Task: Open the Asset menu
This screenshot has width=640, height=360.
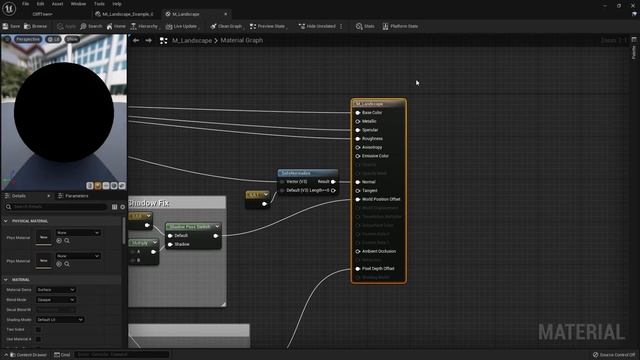Action: tap(57, 4)
